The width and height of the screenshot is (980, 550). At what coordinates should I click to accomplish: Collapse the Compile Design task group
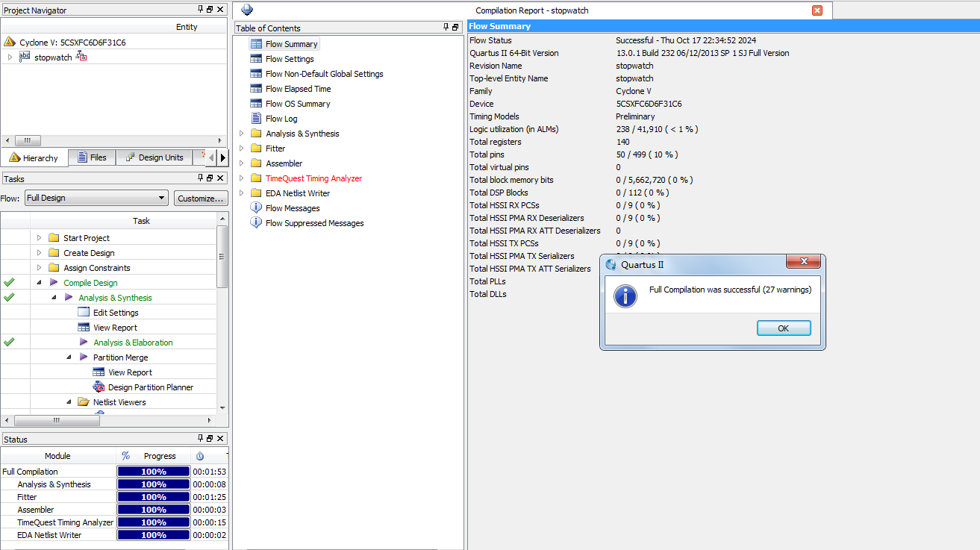(39, 283)
